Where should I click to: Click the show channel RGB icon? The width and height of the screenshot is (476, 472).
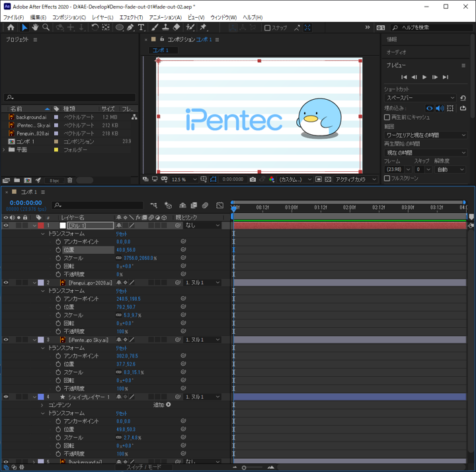point(272,179)
